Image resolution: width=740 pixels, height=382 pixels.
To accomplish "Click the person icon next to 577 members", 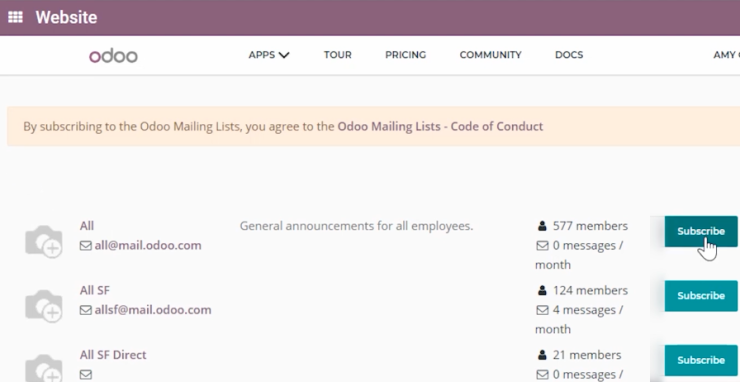I will (x=542, y=226).
